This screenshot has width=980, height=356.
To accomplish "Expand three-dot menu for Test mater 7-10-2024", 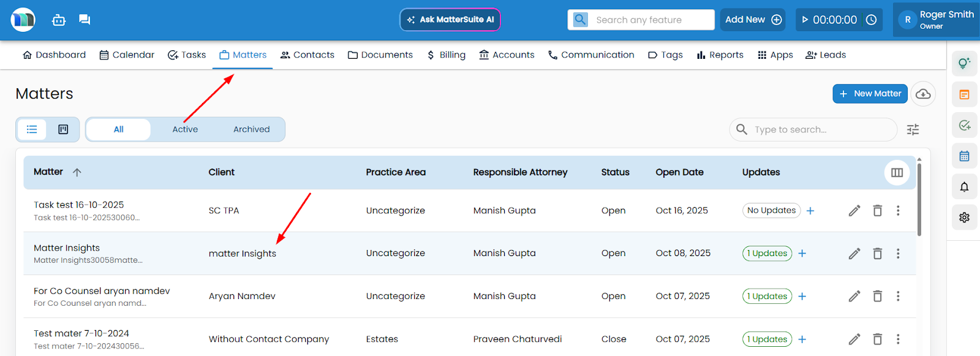I will (x=898, y=339).
